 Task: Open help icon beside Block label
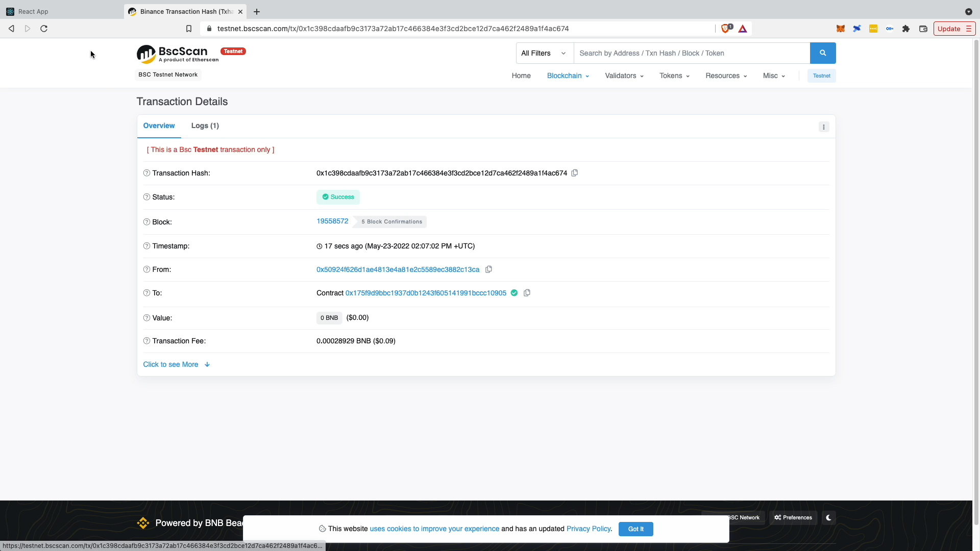146,222
